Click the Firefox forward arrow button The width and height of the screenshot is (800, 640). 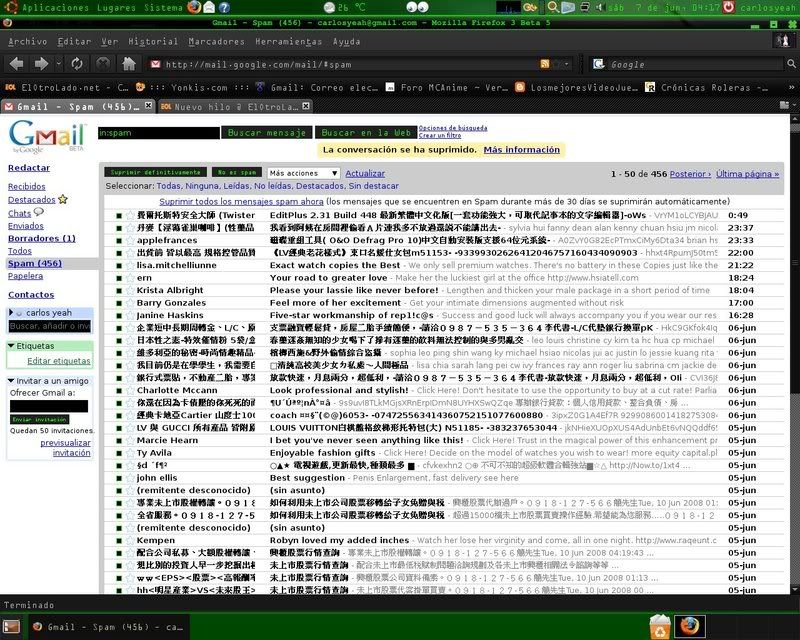(41, 64)
